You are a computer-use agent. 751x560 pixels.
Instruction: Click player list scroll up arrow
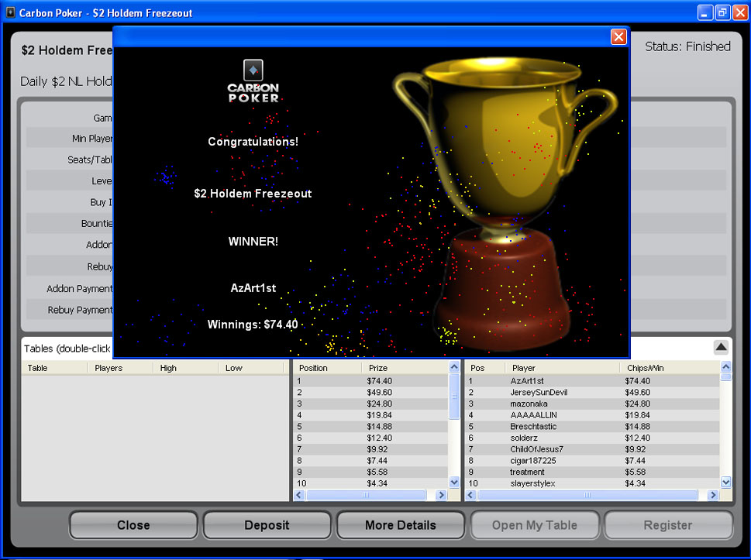(x=726, y=367)
